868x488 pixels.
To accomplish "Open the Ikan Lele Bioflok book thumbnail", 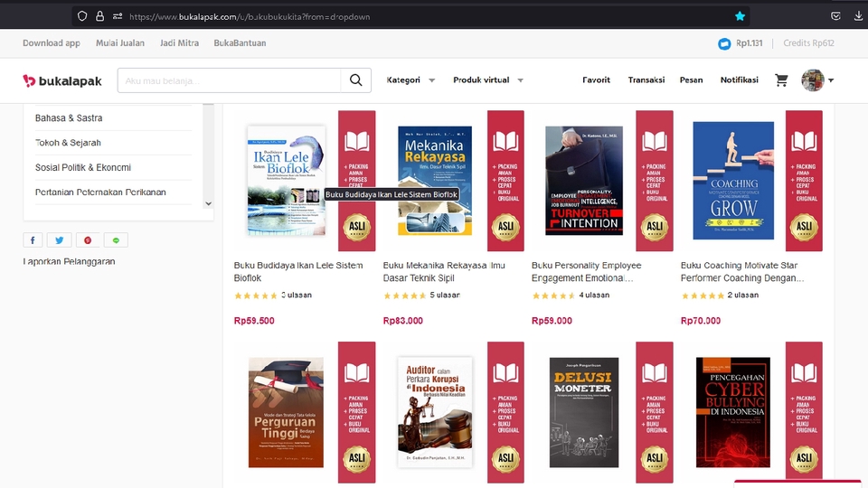I will point(287,181).
